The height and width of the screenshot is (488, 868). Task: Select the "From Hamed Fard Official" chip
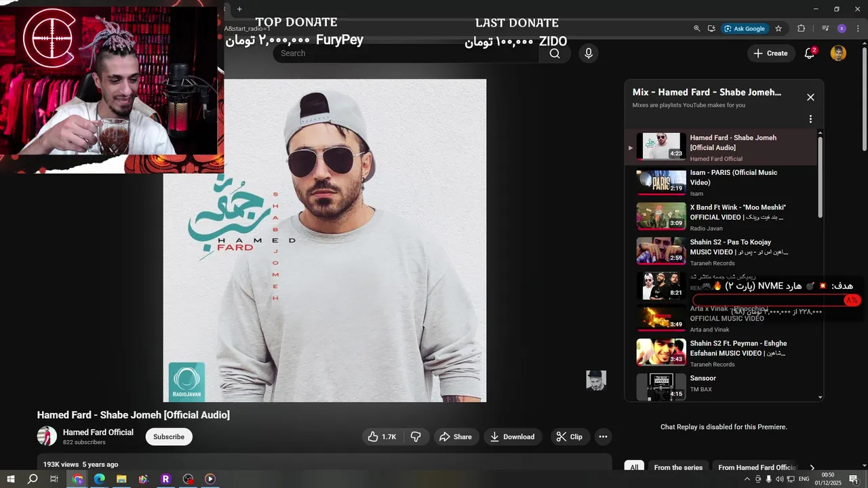pos(757,468)
